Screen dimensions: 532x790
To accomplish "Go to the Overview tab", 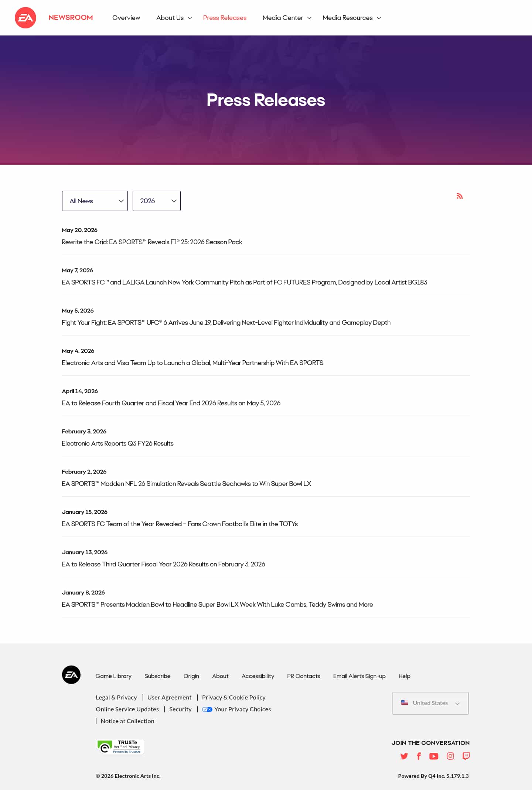I will 126,18.
